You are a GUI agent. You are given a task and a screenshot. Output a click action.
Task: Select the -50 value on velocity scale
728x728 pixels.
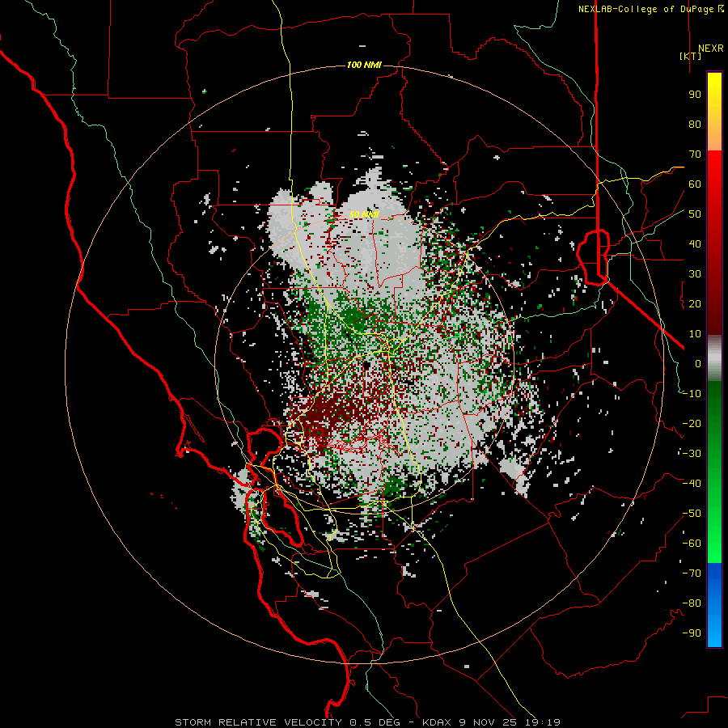point(692,514)
